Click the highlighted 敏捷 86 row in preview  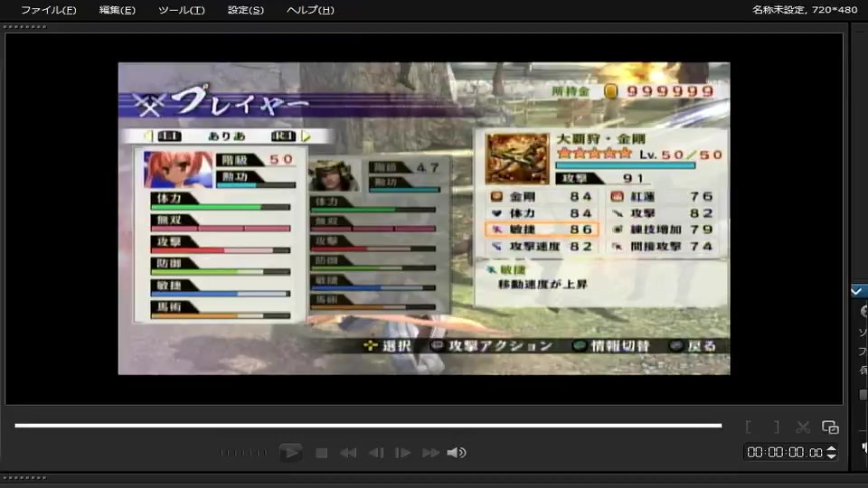tap(542, 229)
